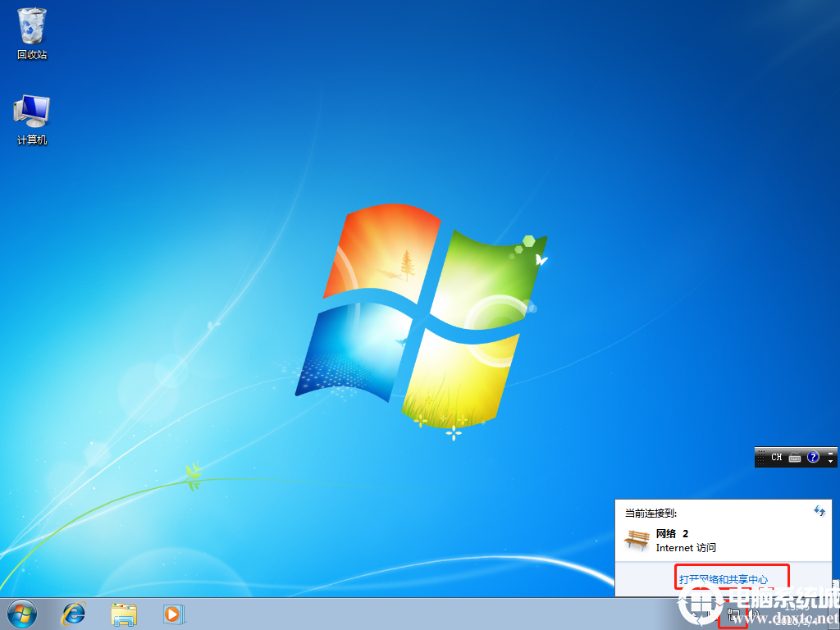Minimize the language bar

click(x=830, y=453)
